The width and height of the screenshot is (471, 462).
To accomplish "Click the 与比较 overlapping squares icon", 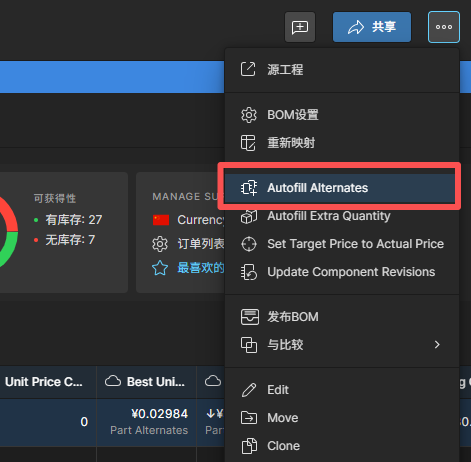I will [249, 345].
